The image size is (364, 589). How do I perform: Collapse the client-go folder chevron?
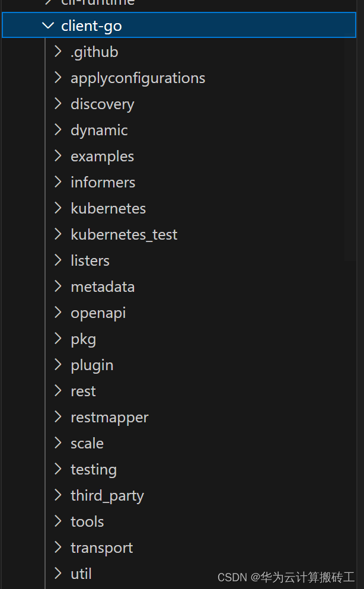point(48,26)
